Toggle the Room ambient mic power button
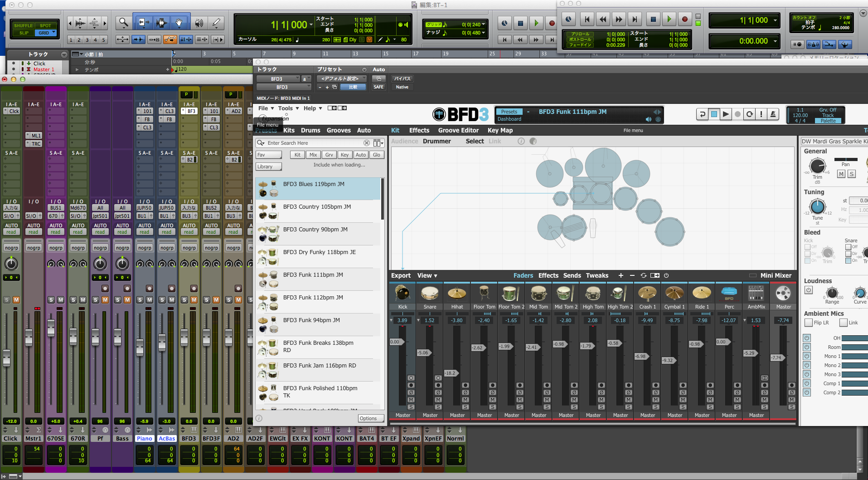Screen dimensions: 868x480 coord(807,347)
